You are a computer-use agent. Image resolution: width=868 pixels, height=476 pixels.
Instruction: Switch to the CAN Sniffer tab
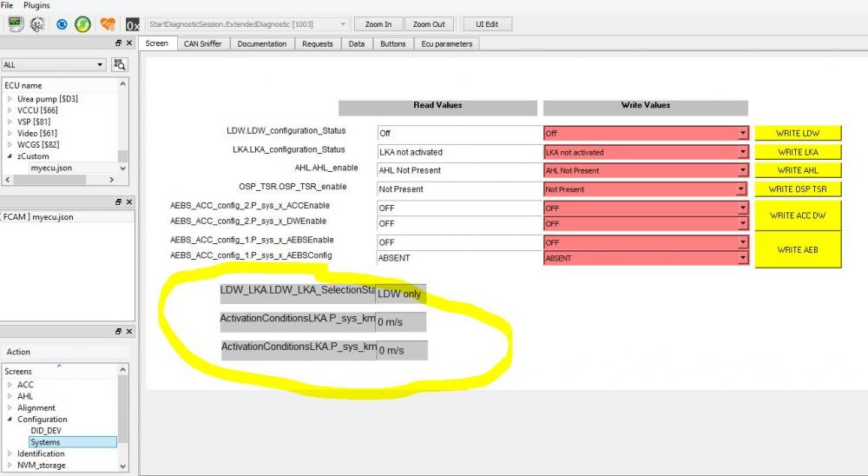point(202,43)
